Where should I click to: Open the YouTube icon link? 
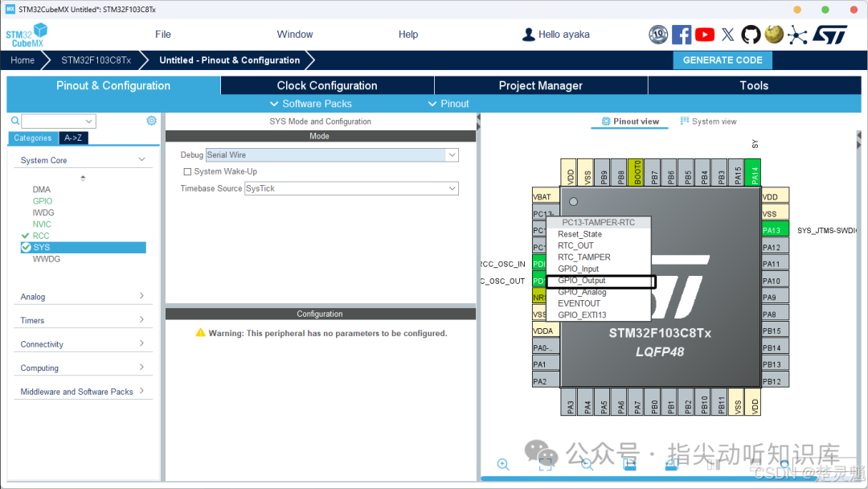pyautogui.click(x=704, y=35)
